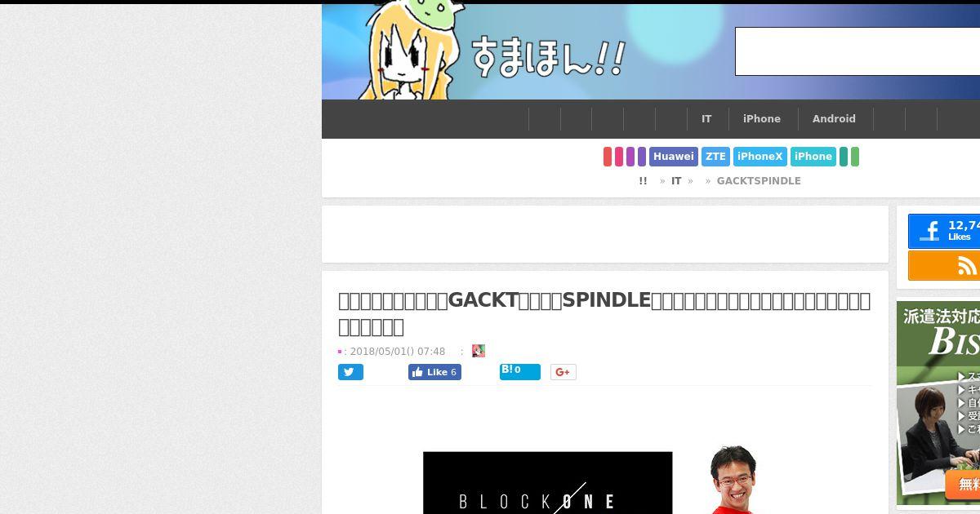Focus the header search input box
This screenshot has width=980, height=514.
(x=857, y=51)
